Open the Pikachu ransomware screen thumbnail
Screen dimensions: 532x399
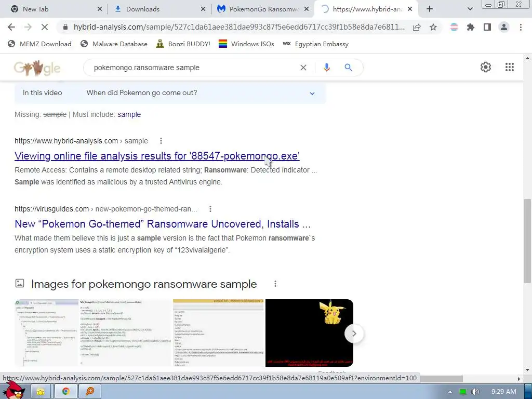[x=309, y=333]
